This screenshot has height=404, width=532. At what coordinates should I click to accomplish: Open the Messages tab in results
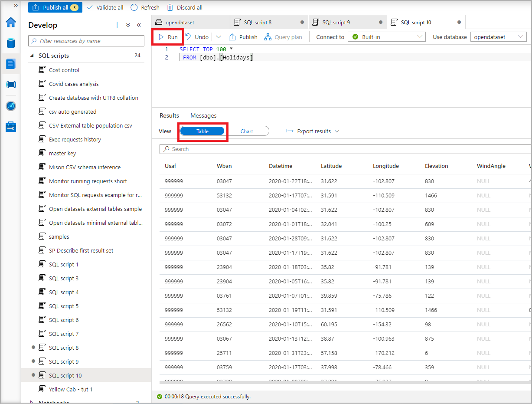(x=203, y=115)
